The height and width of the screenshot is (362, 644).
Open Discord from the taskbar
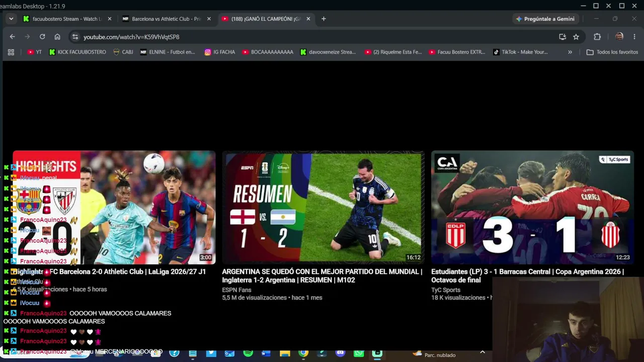pos(340,353)
